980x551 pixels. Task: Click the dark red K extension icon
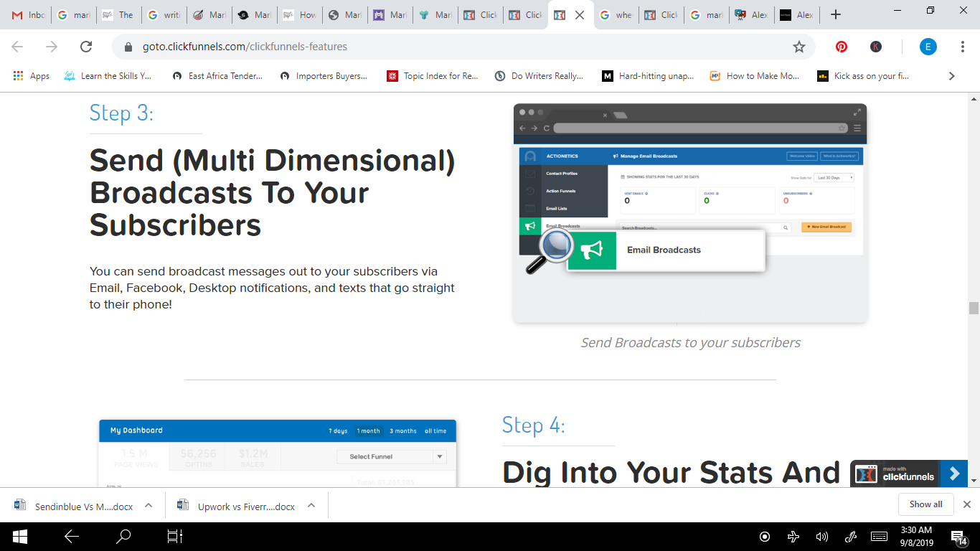876,47
